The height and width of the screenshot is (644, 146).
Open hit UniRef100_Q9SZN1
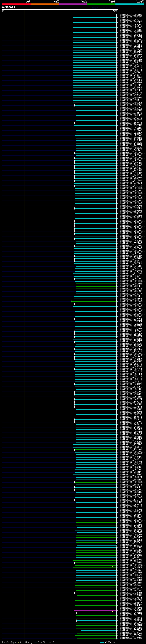pos(131,15)
